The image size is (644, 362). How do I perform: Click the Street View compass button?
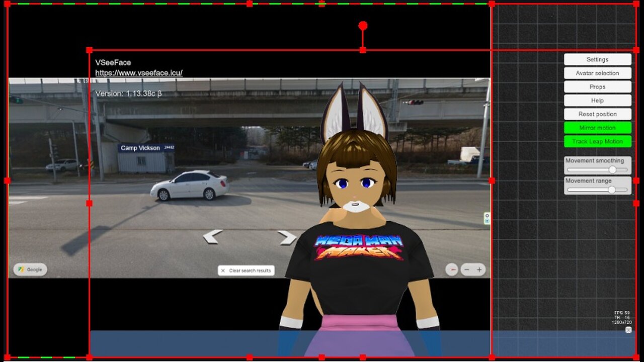pos(451,270)
